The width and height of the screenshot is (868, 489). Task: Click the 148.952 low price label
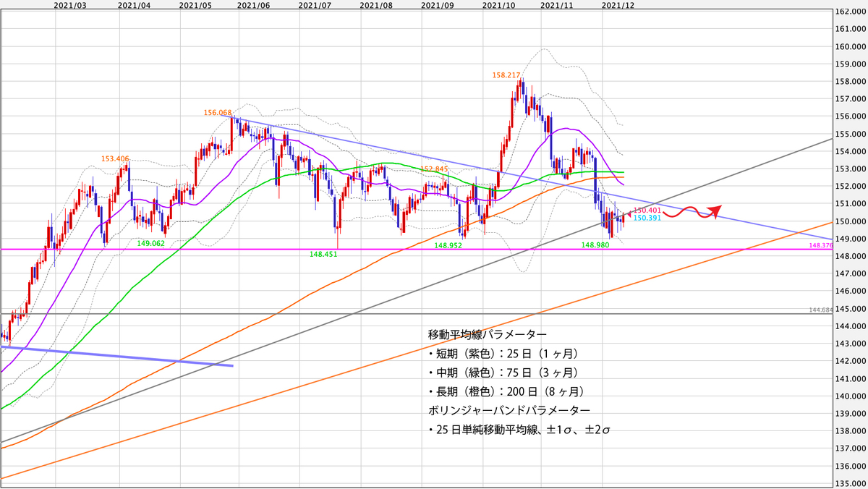(x=448, y=245)
